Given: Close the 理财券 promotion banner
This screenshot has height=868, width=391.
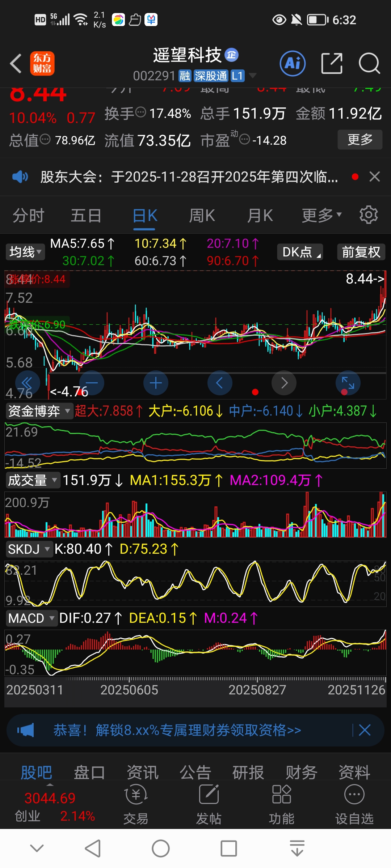Looking at the screenshot, I should pyautogui.click(x=365, y=730).
